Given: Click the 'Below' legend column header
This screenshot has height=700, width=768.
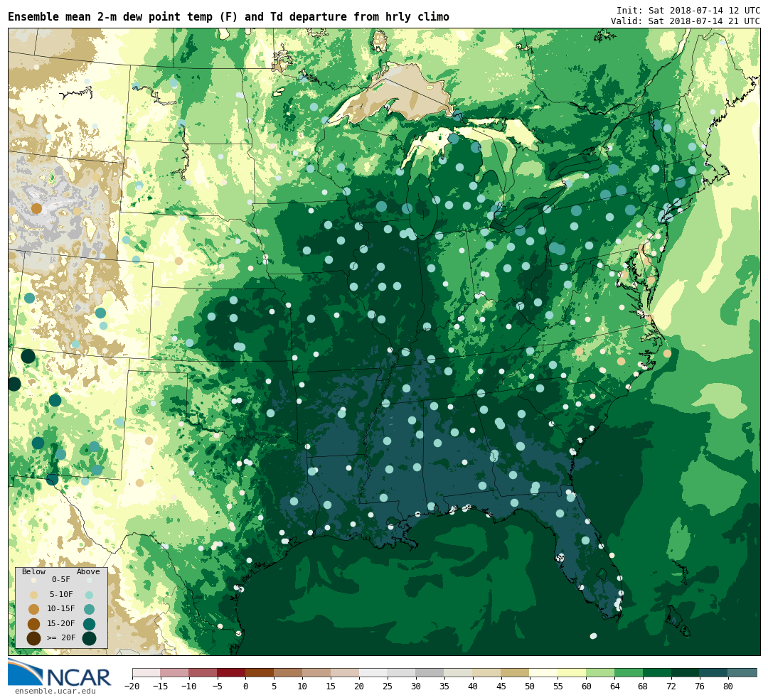Looking at the screenshot, I should [x=33, y=571].
